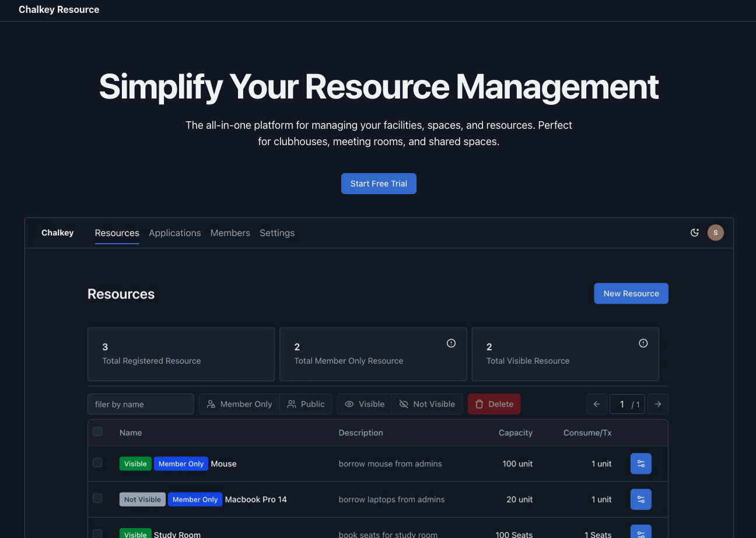Switch to the Applications tab
Image resolution: width=756 pixels, height=538 pixels.
pos(174,233)
